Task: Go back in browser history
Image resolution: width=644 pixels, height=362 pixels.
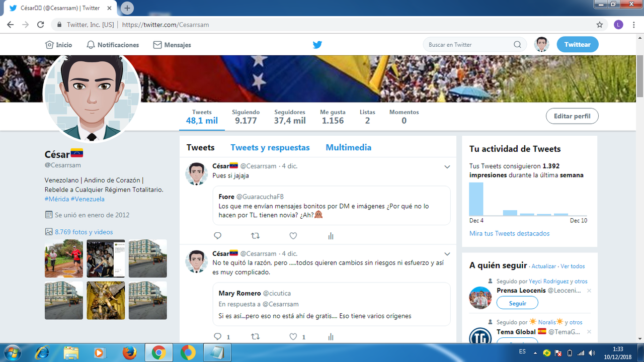Action: click(x=10, y=25)
